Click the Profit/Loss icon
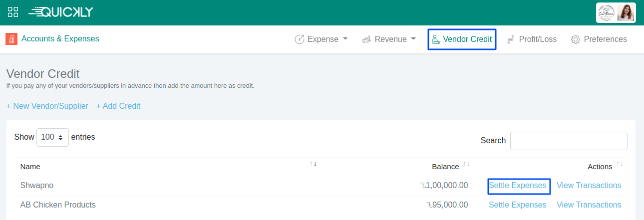 pyautogui.click(x=511, y=39)
